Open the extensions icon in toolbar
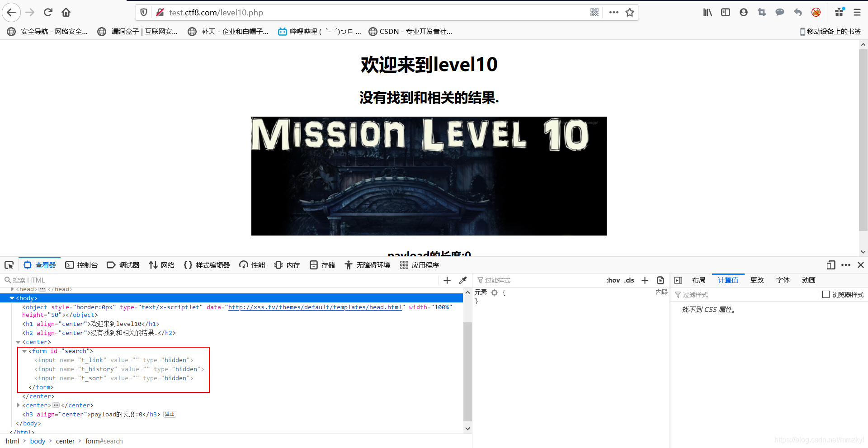Image resolution: width=868 pixels, height=448 pixels. pos(840,13)
